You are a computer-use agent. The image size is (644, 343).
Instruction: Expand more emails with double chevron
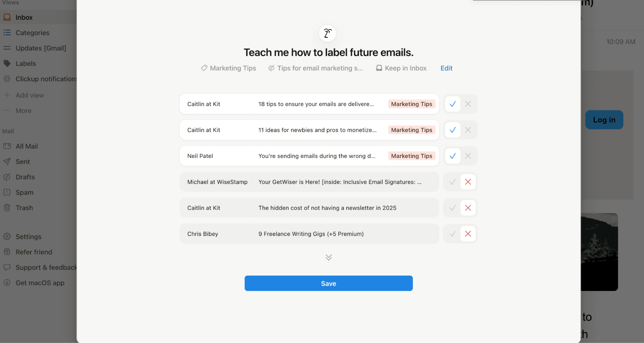tap(328, 257)
